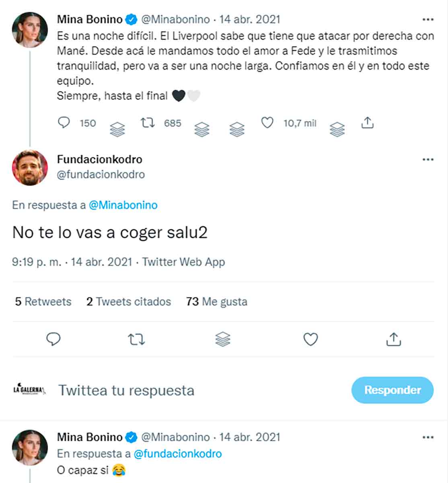The image size is (448, 483).
Task: Click the retweet icon showing 685
Action: tap(148, 122)
